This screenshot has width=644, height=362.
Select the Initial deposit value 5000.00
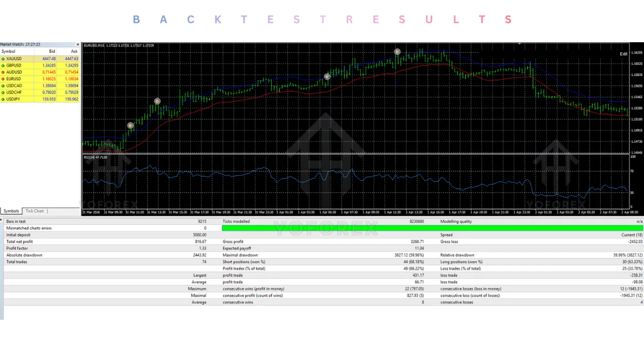[200, 235]
